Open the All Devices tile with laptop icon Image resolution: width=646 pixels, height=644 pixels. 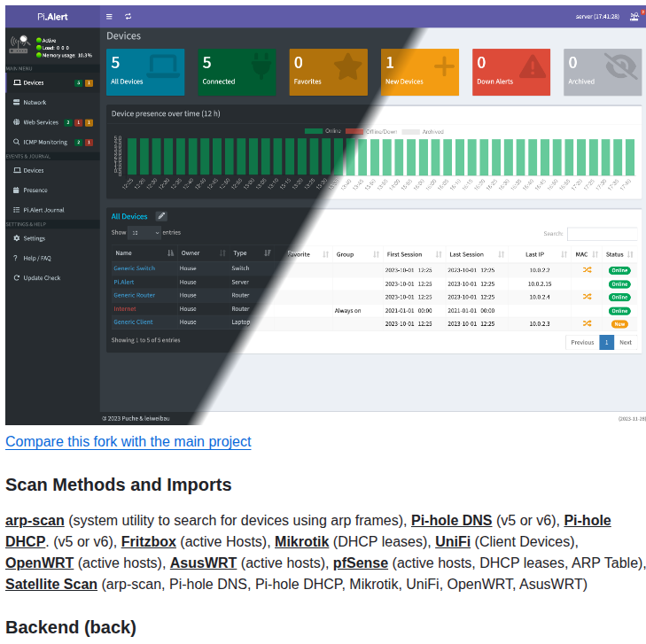145,72
